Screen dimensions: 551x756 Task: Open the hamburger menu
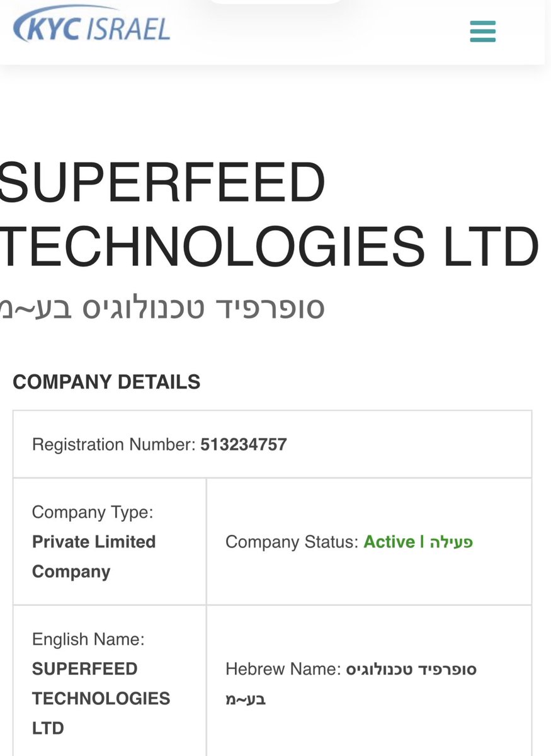483,31
